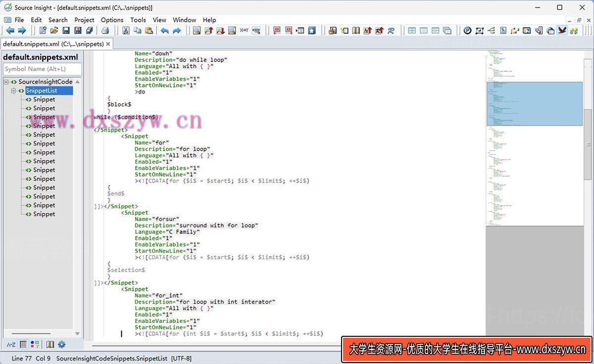This screenshot has height=364, width=594.
Task: Copy selection with toolbar icon
Action: click(x=137, y=31)
